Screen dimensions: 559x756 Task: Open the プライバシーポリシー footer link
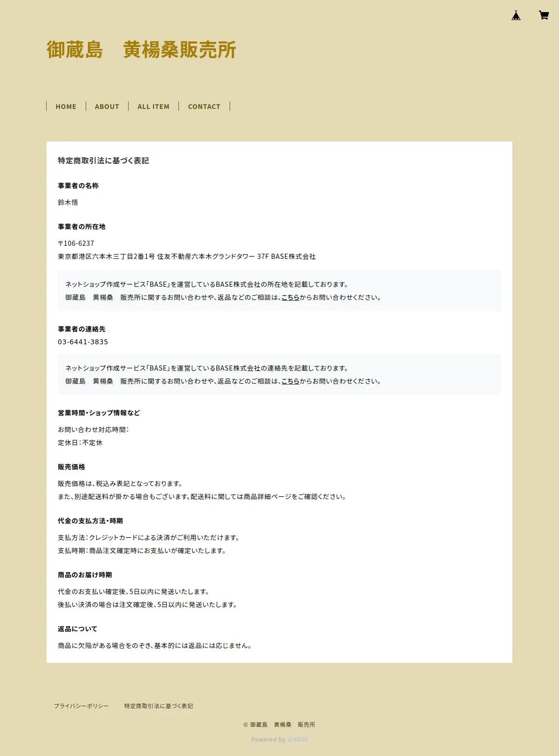pos(82,706)
